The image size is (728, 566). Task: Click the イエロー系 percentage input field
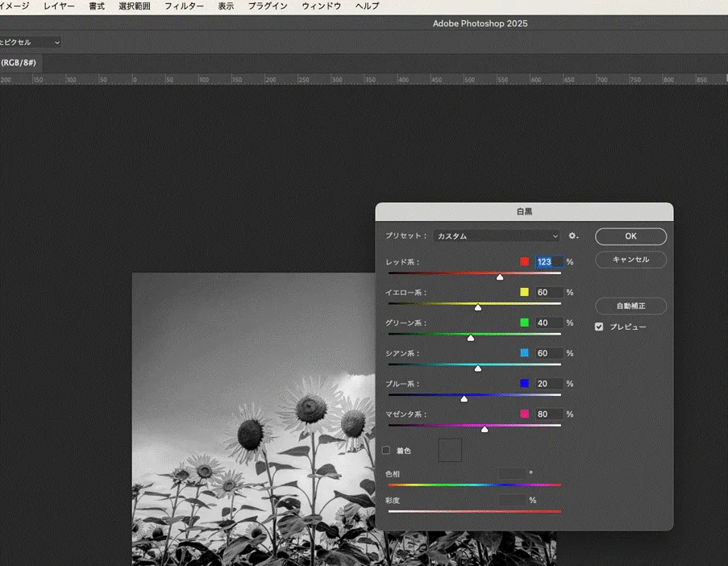click(549, 293)
